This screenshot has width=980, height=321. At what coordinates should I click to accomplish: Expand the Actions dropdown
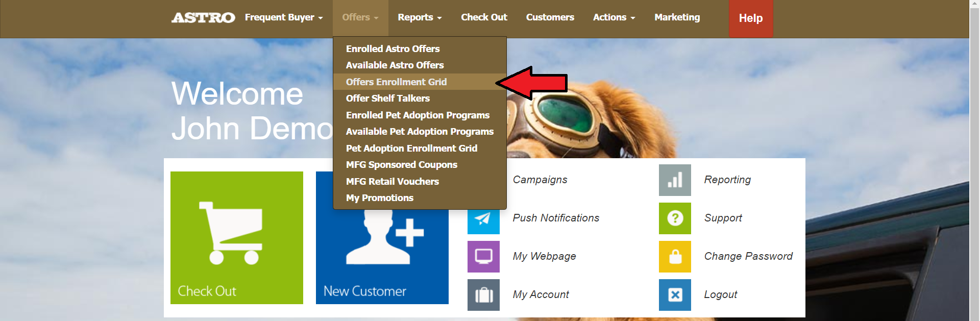(x=614, y=17)
